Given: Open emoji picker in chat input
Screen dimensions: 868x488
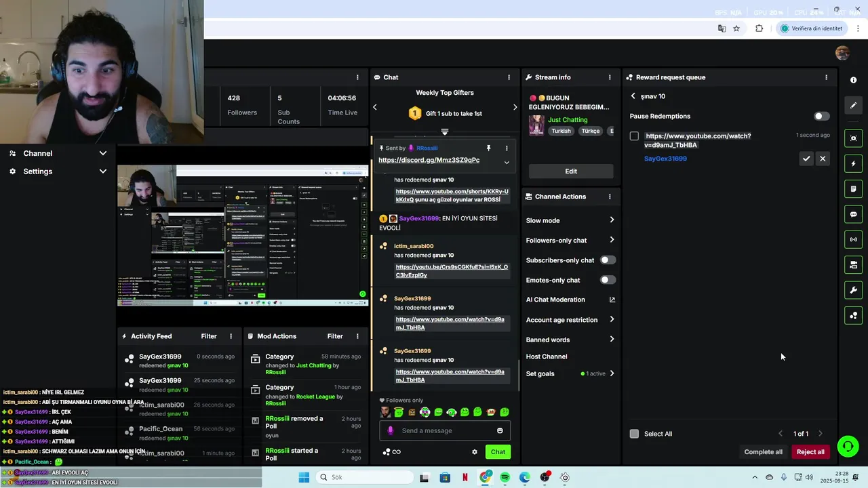Looking at the screenshot, I should 500,430.
